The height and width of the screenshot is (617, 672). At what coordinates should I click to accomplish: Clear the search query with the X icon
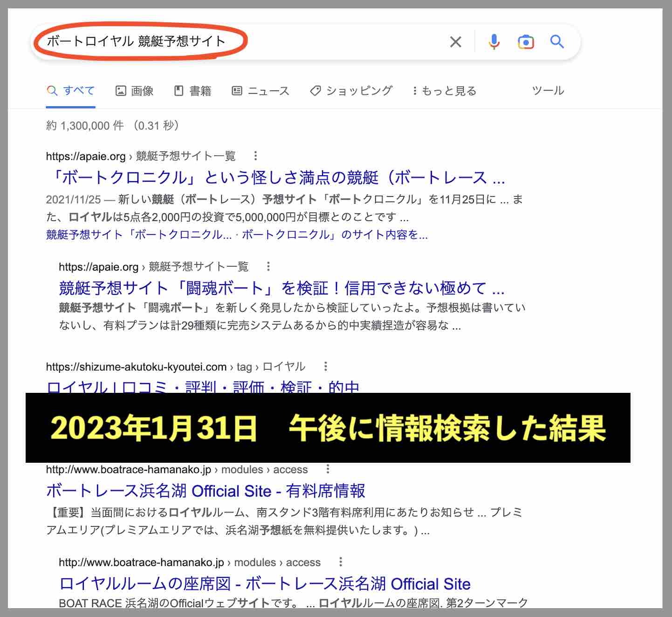pos(455,41)
